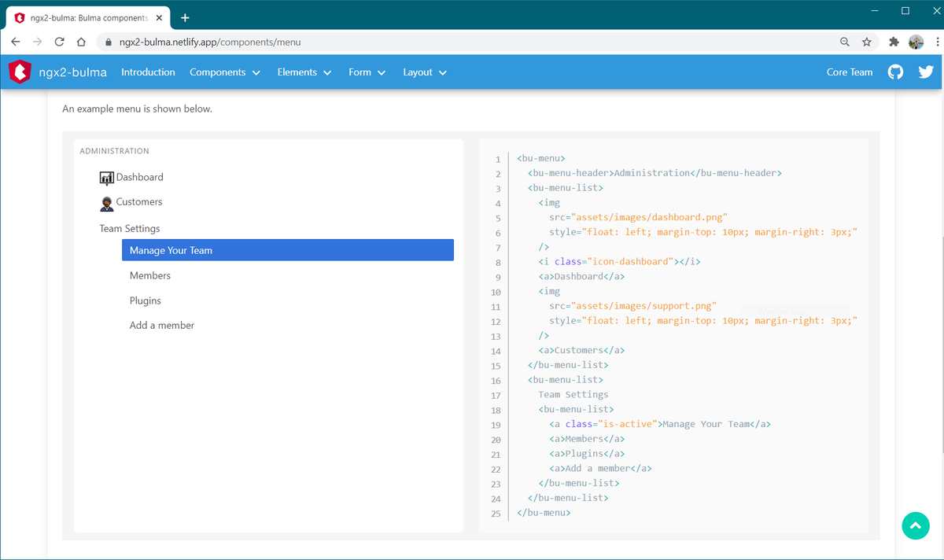Open the extensions puzzle icon
Image resolution: width=944 pixels, height=560 pixels.
point(894,42)
